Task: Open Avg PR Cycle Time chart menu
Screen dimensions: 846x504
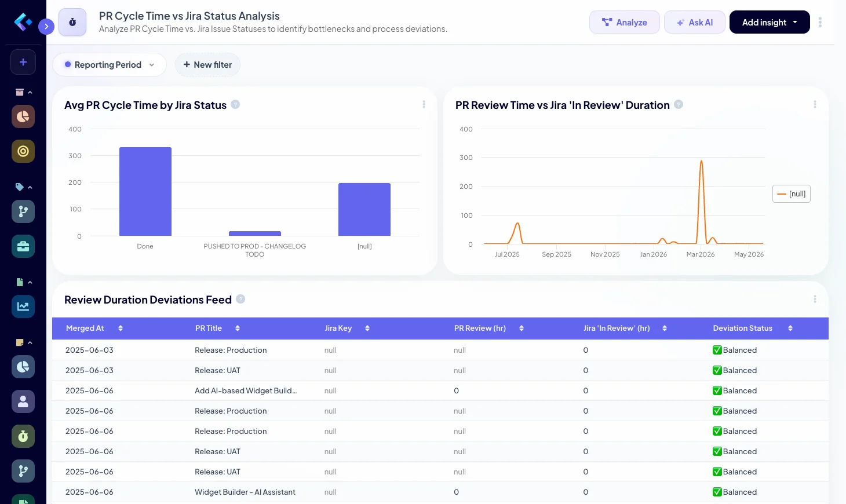Action: pos(424,104)
